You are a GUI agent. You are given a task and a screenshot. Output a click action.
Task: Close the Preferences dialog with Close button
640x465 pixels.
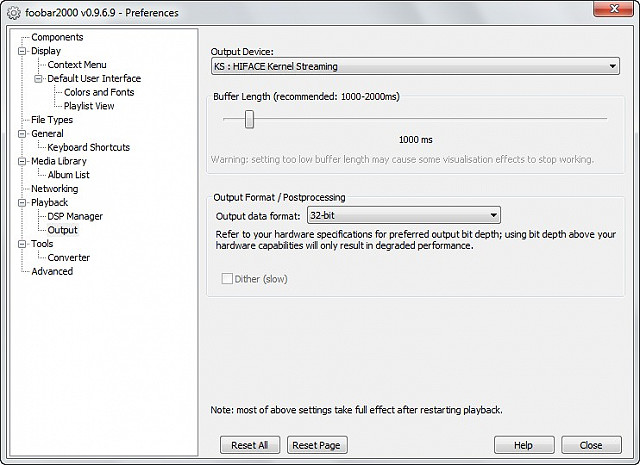pyautogui.click(x=591, y=445)
